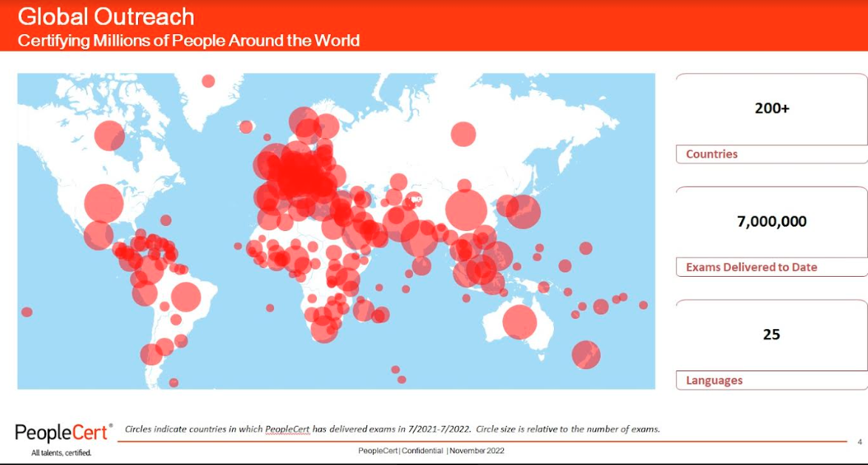The image size is (868, 465).
Task: Click the "Global Outreach" slide title
Action: point(106,16)
